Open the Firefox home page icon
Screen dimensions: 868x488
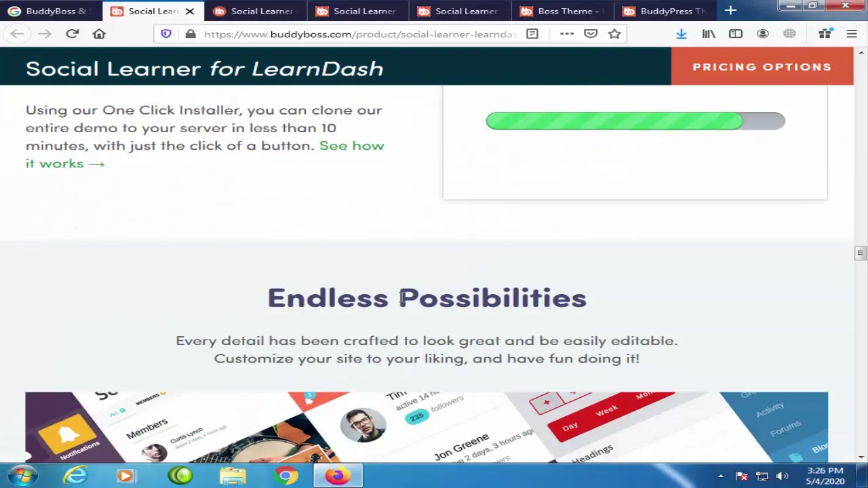pyautogui.click(x=99, y=34)
